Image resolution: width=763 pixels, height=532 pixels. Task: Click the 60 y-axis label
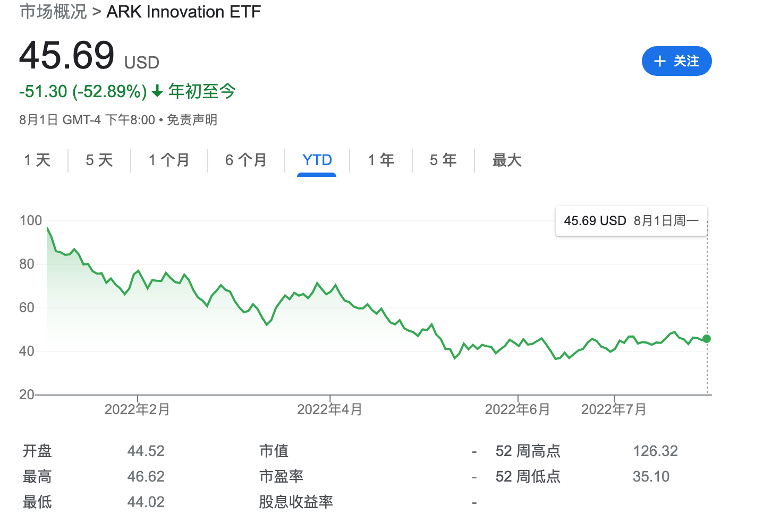[27, 307]
